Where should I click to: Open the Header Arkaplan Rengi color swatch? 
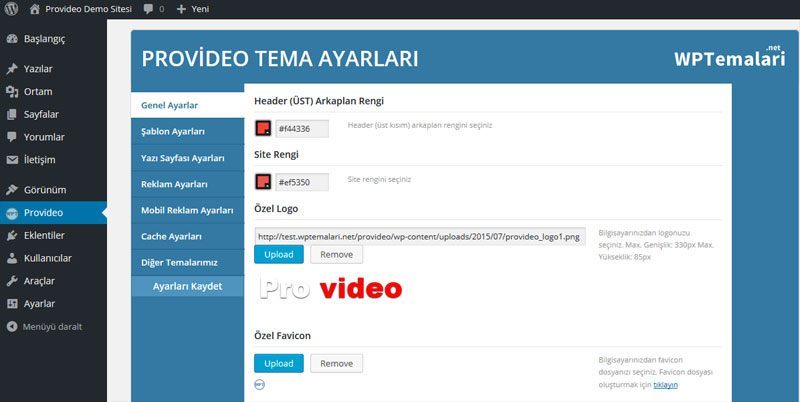[x=263, y=129]
